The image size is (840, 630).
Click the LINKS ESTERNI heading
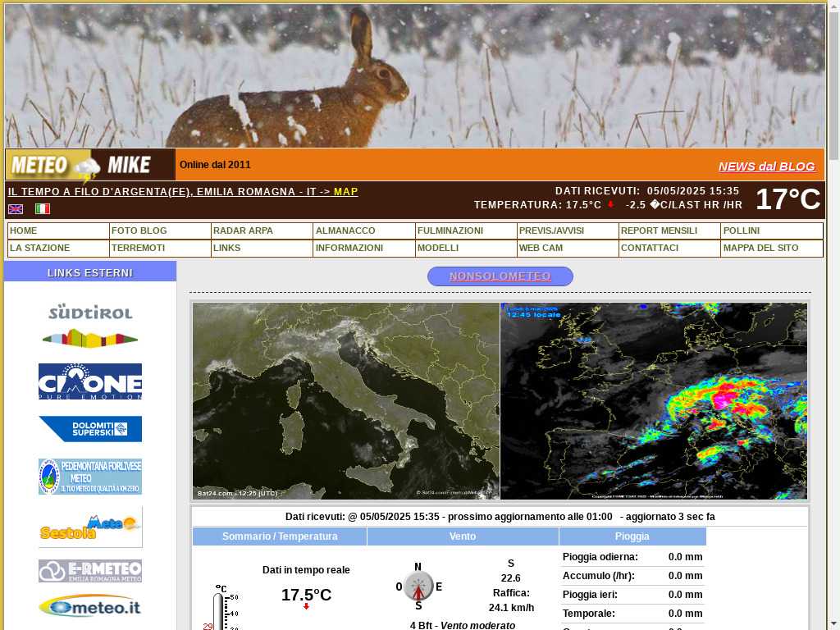[90, 272]
